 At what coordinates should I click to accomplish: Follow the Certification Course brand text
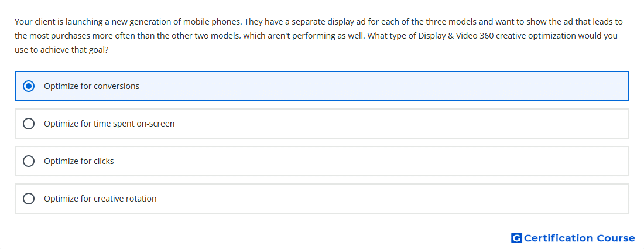click(x=580, y=238)
